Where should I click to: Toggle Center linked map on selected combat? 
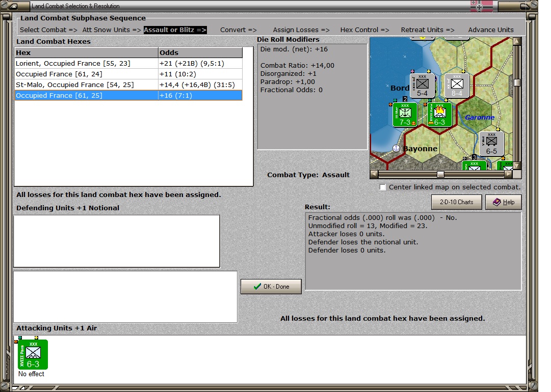383,187
